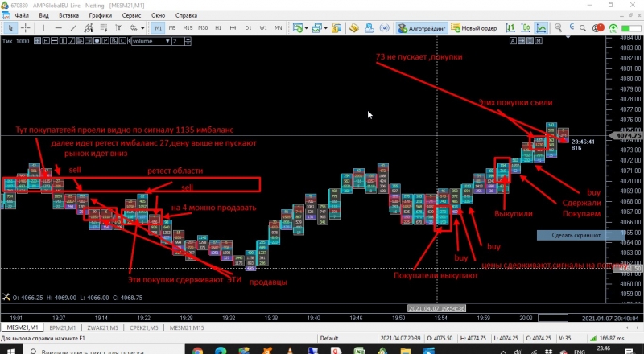This screenshot has height=354, width=644.
Task: Zoom out the chart
Action: coord(558,27)
